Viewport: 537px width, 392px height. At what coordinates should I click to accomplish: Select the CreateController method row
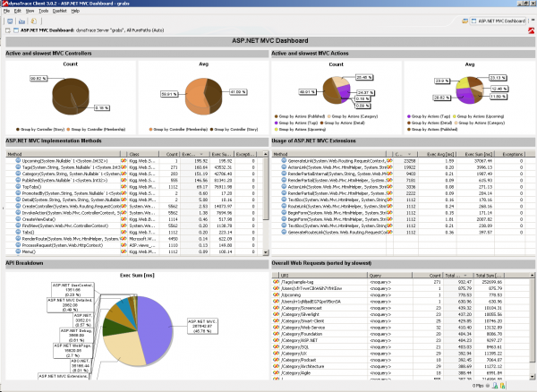[134, 206]
